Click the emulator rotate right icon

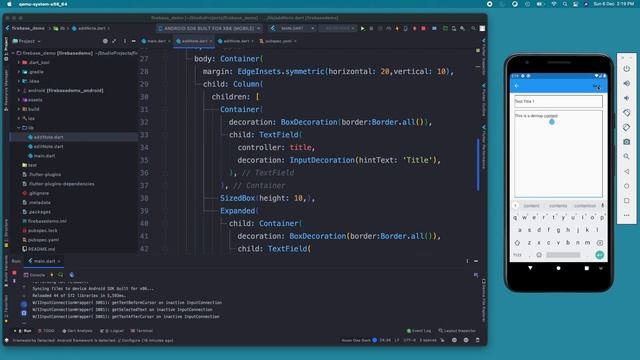click(x=627, y=127)
